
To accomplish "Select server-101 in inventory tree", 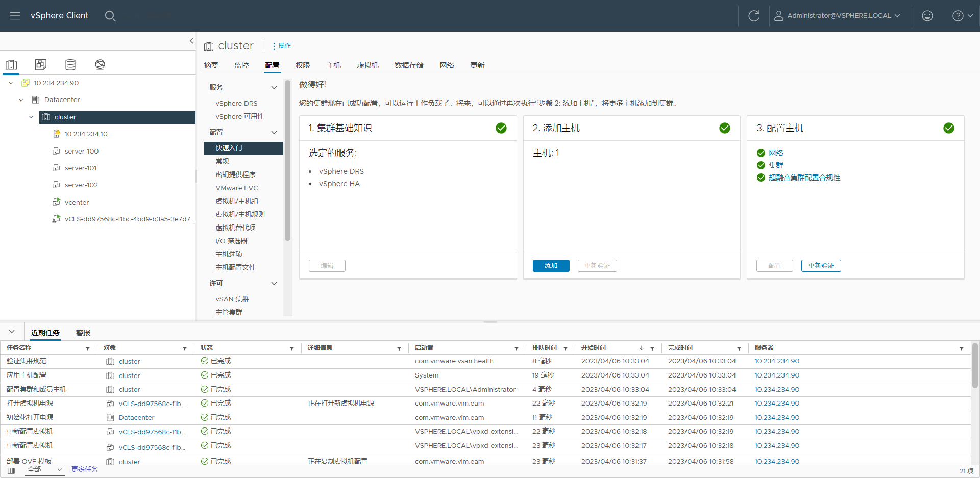I will point(81,168).
